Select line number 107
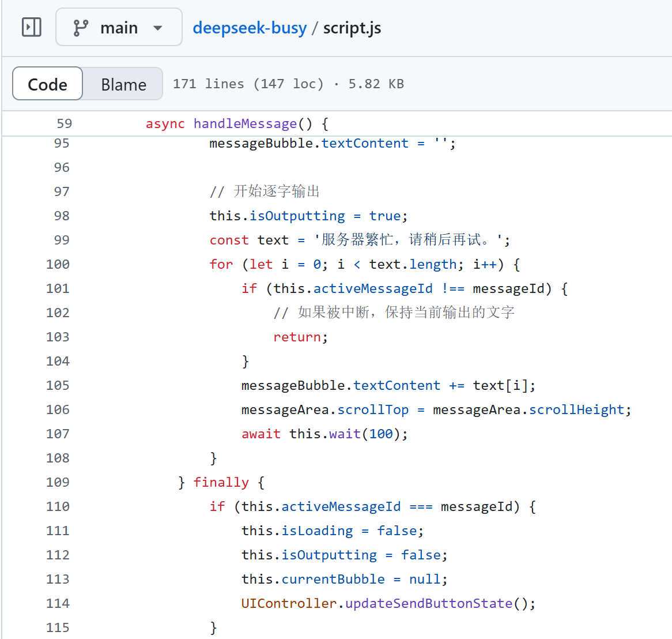 [x=58, y=434]
